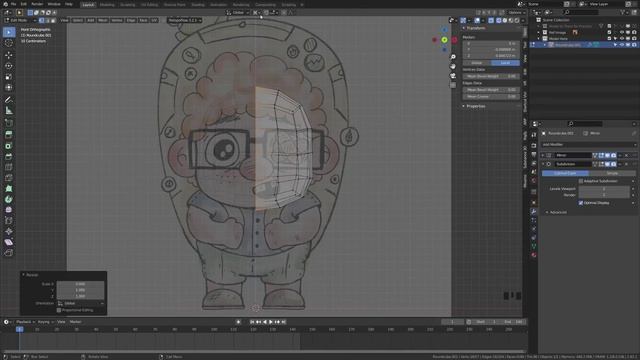Select the Scale tool

click(x=9, y=77)
